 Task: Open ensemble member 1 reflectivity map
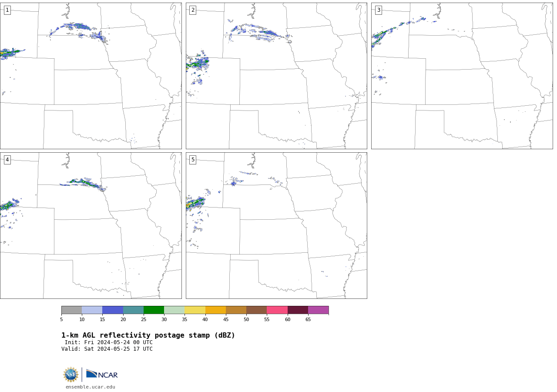click(x=91, y=76)
